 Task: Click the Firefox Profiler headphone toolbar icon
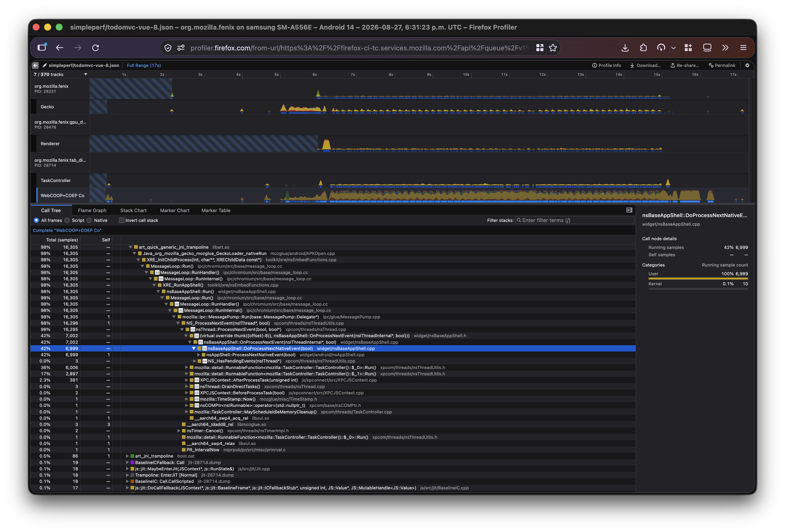coord(661,48)
